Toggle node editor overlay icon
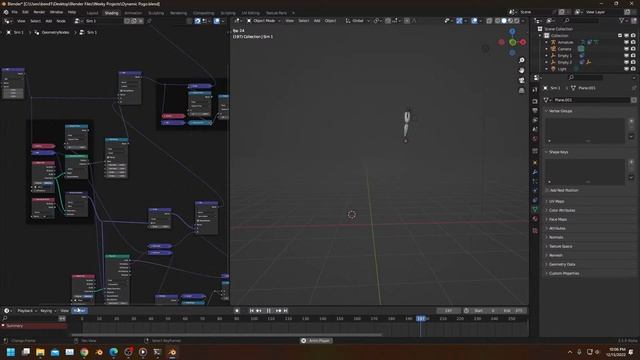The height and width of the screenshot is (360, 640). (x=217, y=21)
